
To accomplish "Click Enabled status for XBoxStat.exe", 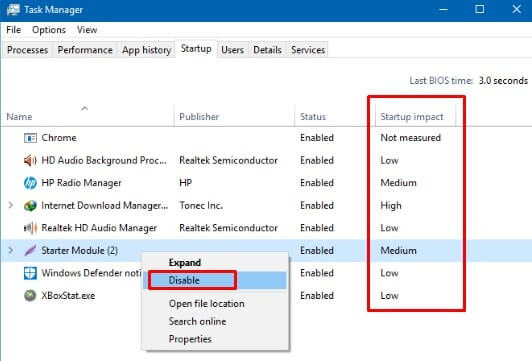I will click(x=317, y=296).
